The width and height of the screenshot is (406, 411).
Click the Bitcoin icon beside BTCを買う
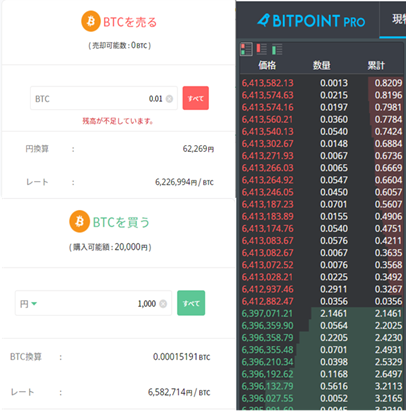[x=79, y=221]
